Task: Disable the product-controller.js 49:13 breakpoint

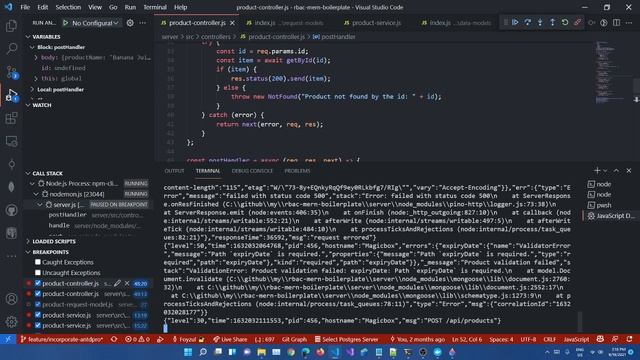Action: [x=38, y=293]
